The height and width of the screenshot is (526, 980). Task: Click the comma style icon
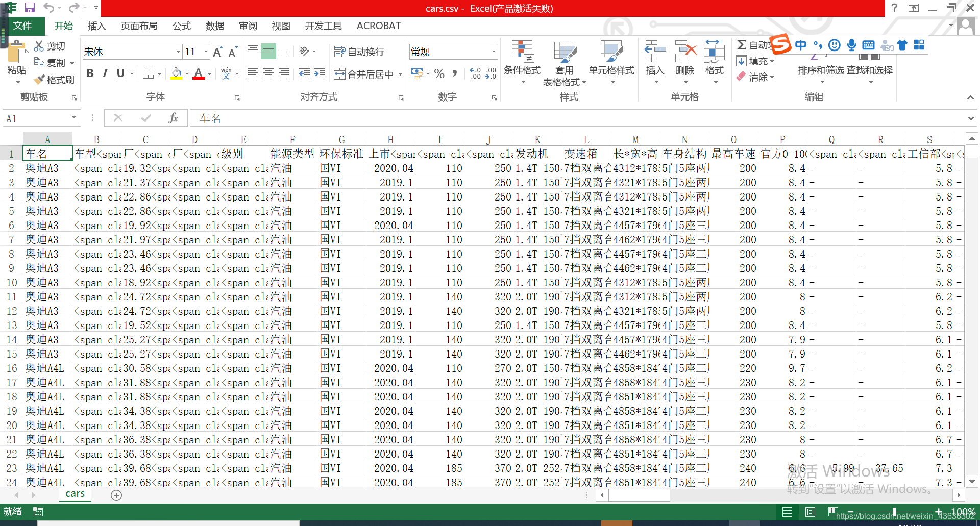pos(455,73)
